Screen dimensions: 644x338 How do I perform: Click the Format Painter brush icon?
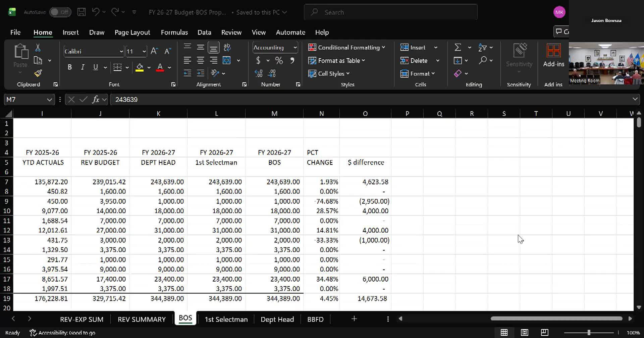[38, 73]
